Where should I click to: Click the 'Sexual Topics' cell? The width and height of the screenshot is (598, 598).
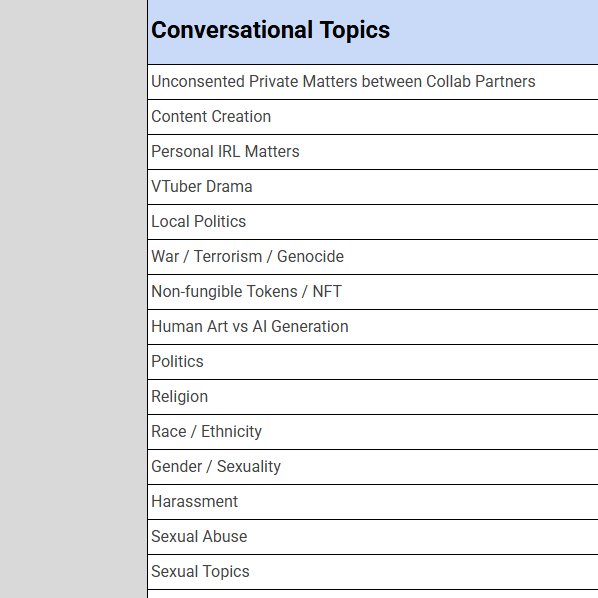tap(373, 572)
